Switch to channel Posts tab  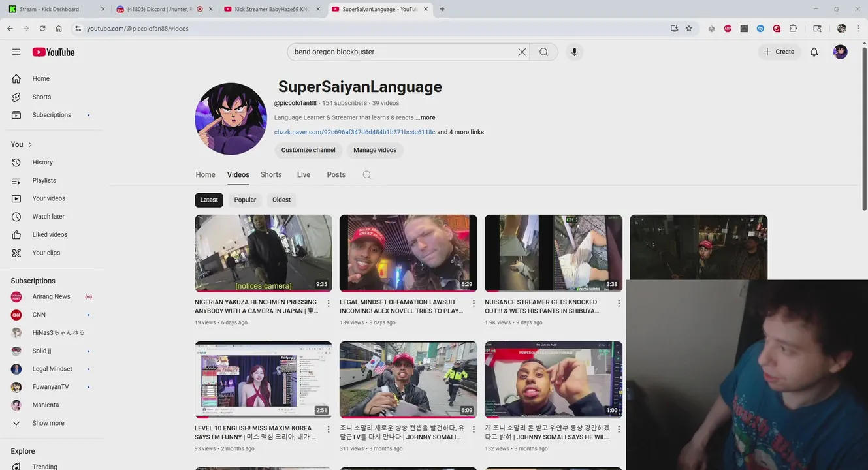click(336, 175)
